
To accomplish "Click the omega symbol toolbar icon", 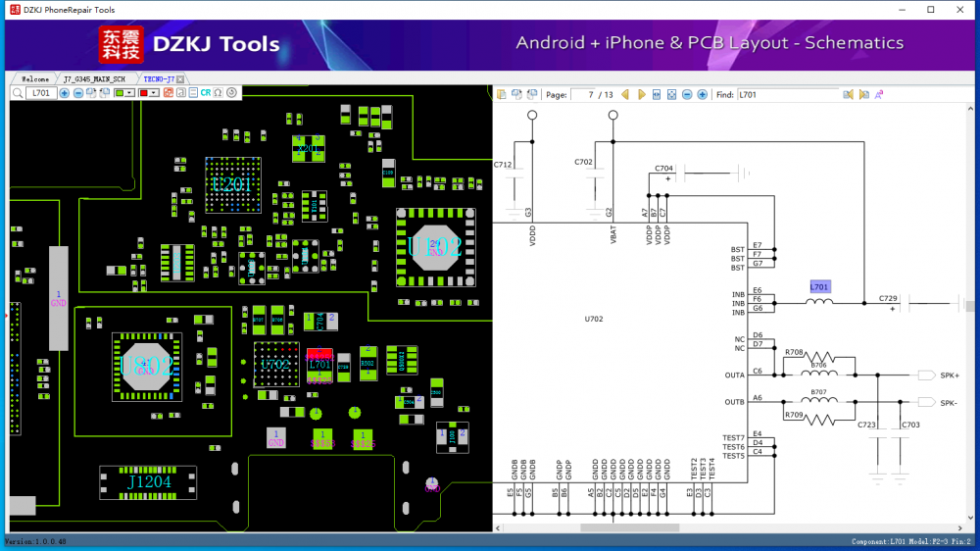I will click(219, 93).
